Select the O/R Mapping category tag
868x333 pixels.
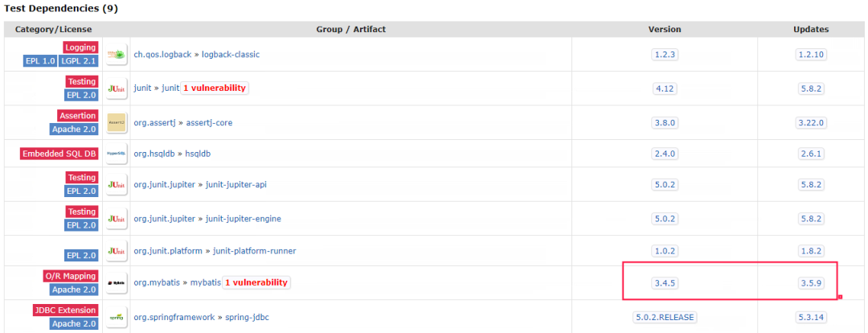point(71,276)
